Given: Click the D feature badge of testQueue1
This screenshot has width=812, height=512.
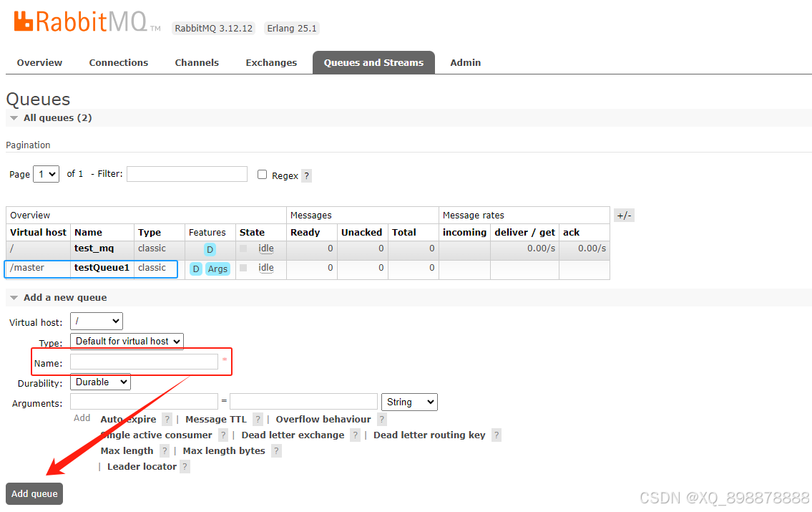Looking at the screenshot, I should pyautogui.click(x=196, y=269).
